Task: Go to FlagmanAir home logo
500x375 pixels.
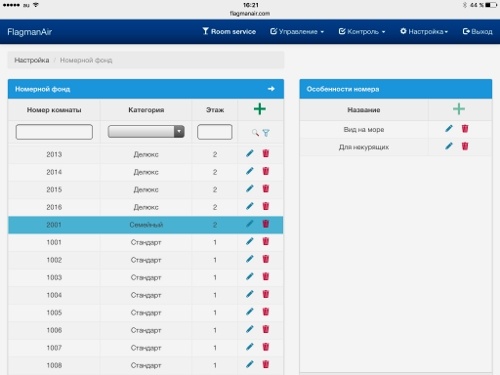Action: point(30,32)
